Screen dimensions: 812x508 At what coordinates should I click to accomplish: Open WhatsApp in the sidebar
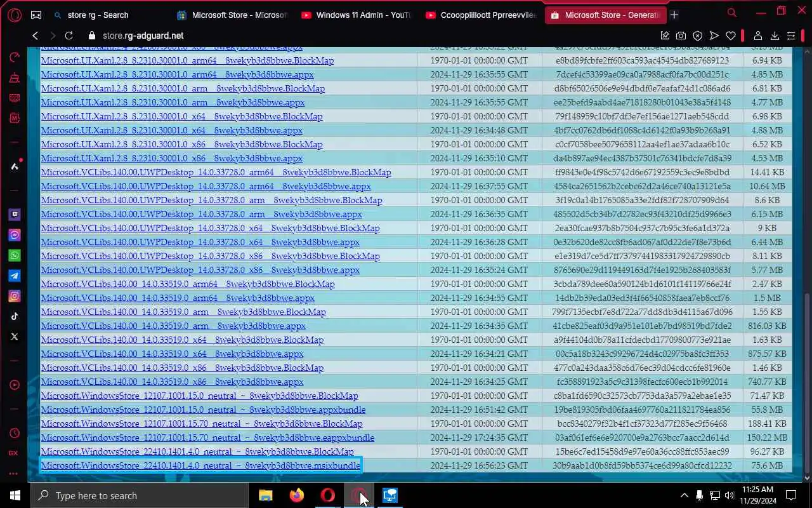[x=14, y=255]
